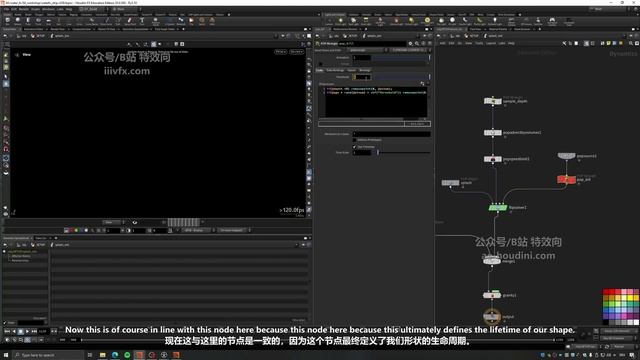Click the Activation value field
The height and width of the screenshot is (360, 640).
(x=362, y=58)
